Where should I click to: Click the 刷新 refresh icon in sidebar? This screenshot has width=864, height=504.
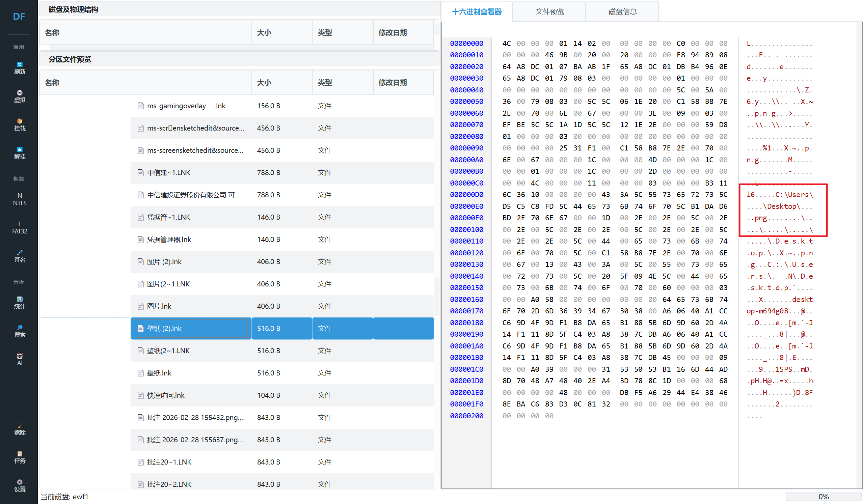tap(20, 68)
